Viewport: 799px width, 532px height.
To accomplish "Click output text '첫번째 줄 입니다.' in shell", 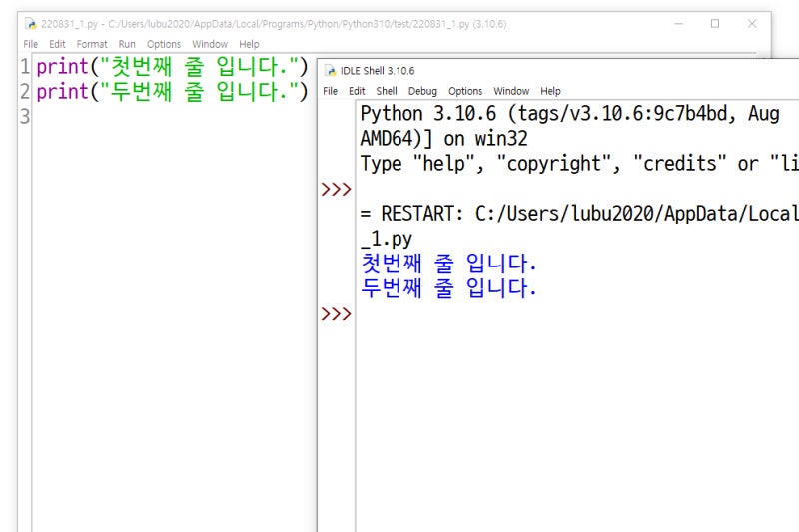I will point(448,264).
